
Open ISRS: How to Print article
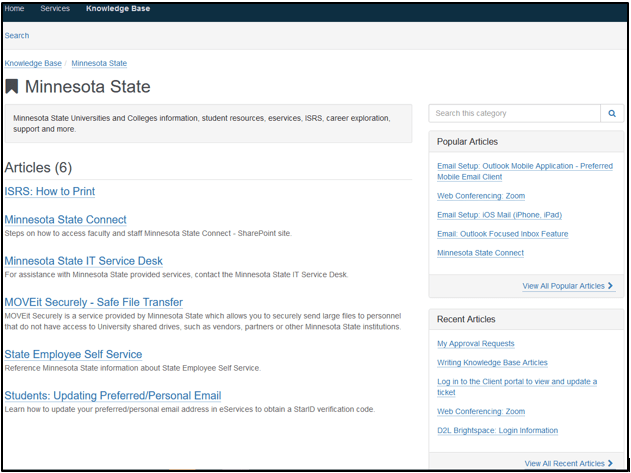tap(50, 192)
